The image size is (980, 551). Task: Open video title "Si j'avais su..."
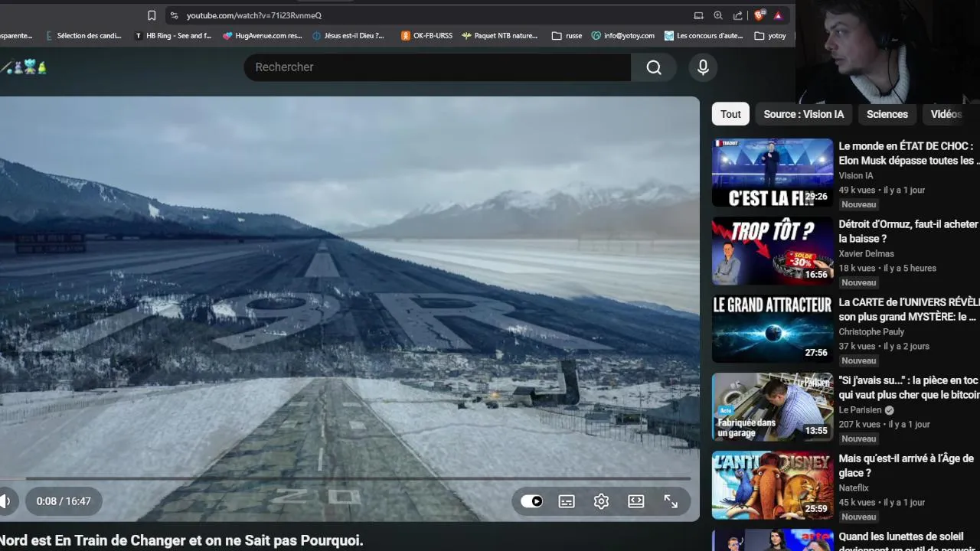pos(909,387)
